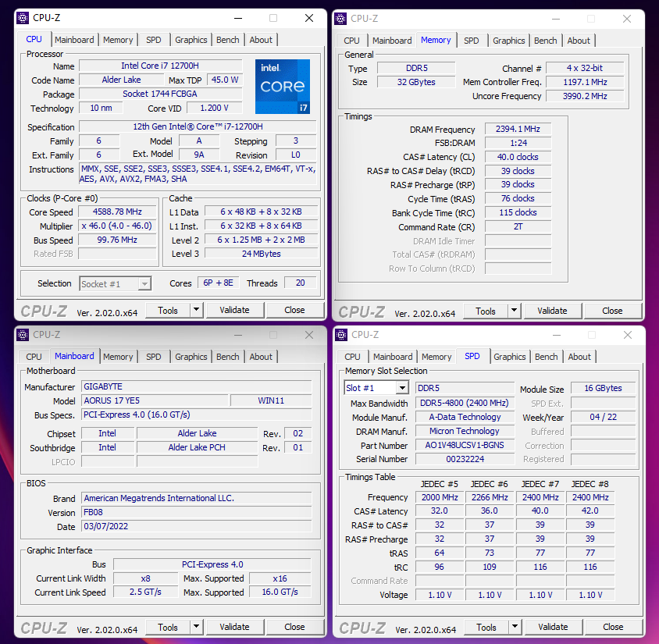Close the Mainboard tab window with X
This screenshot has height=644, width=659.
click(309, 335)
